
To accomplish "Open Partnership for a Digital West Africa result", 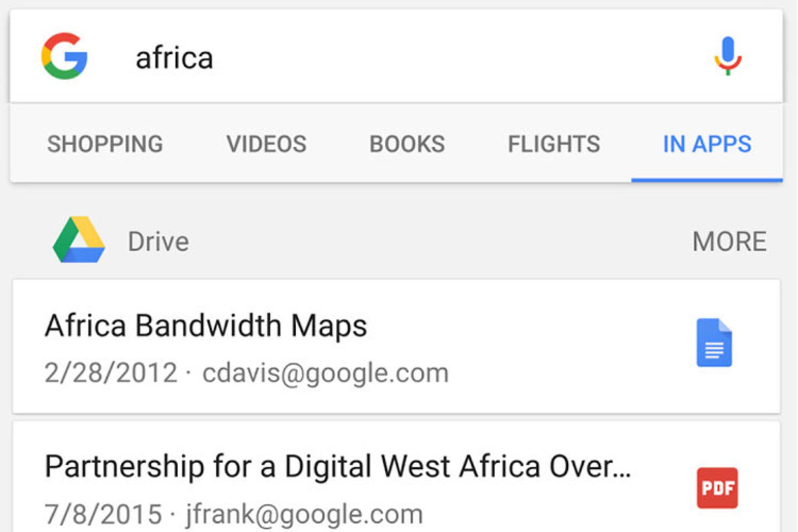I will [x=396, y=477].
